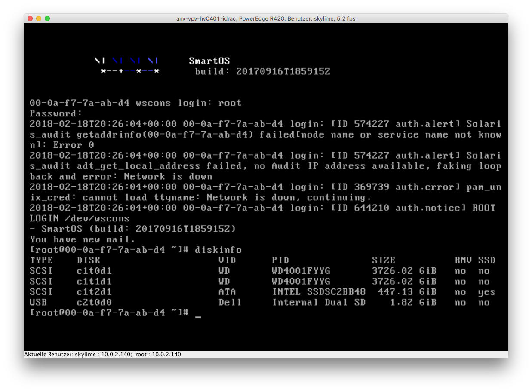532x392 pixels.
Task: Click the Aktuelle Benutzer status bar
Action: pyautogui.click(x=102, y=355)
